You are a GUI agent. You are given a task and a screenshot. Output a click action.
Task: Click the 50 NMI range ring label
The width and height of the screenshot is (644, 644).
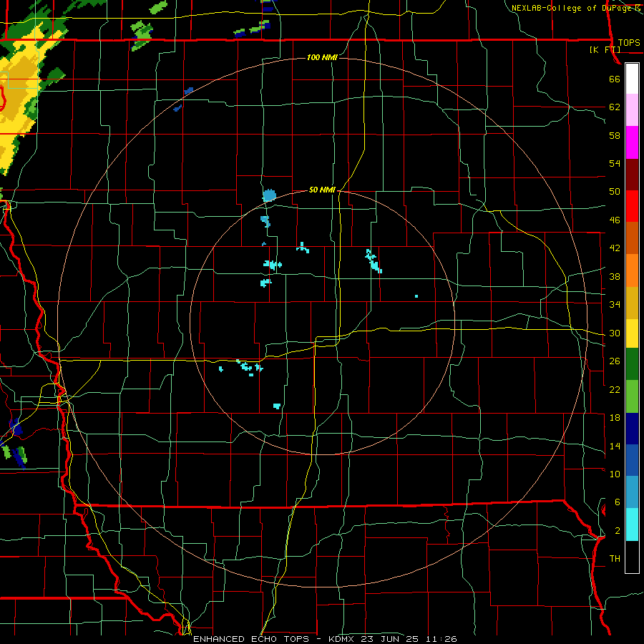(322, 190)
